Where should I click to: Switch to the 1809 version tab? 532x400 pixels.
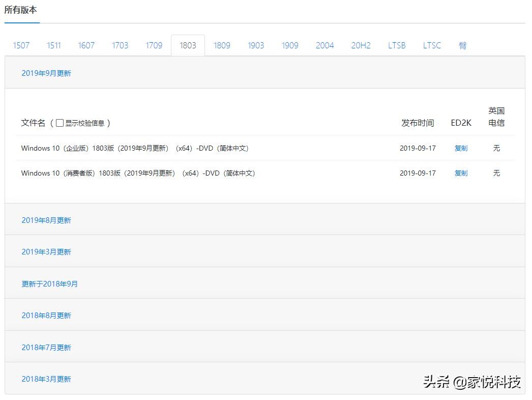point(222,45)
